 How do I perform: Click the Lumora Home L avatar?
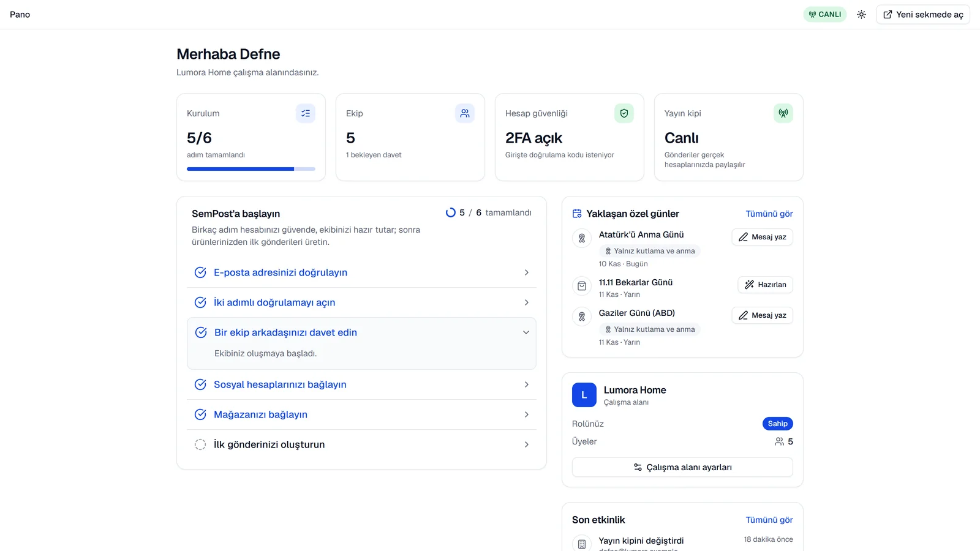tap(584, 395)
